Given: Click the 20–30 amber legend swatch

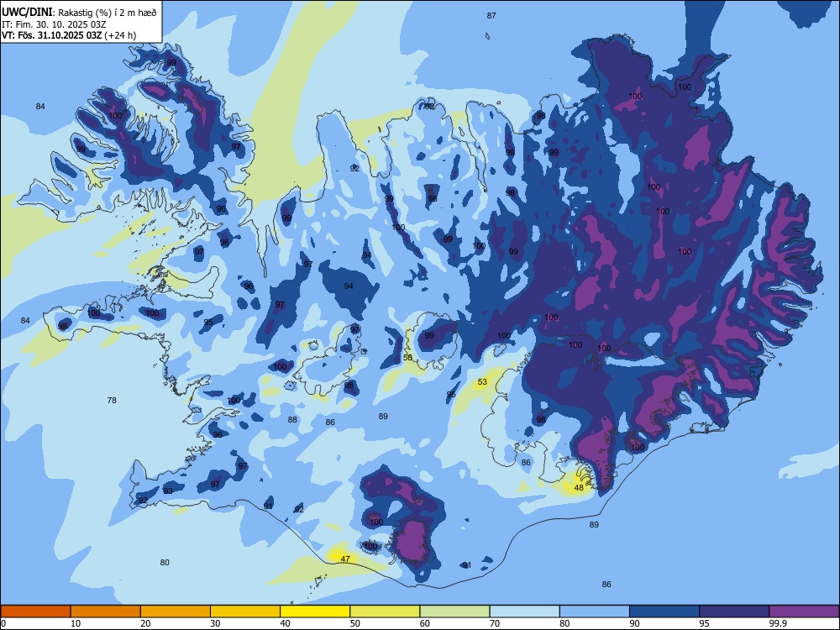Looking at the screenshot, I should pos(176,612).
